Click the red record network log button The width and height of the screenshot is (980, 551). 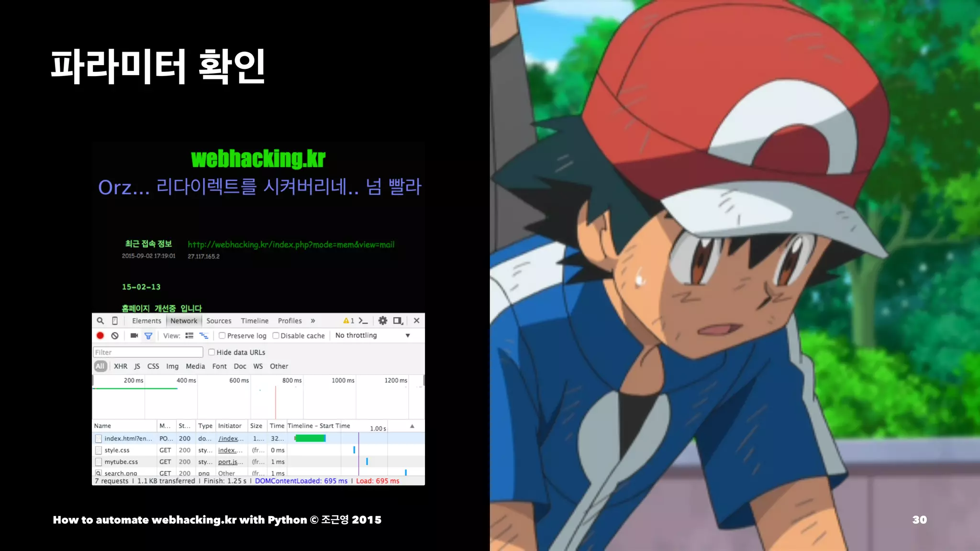pos(100,336)
